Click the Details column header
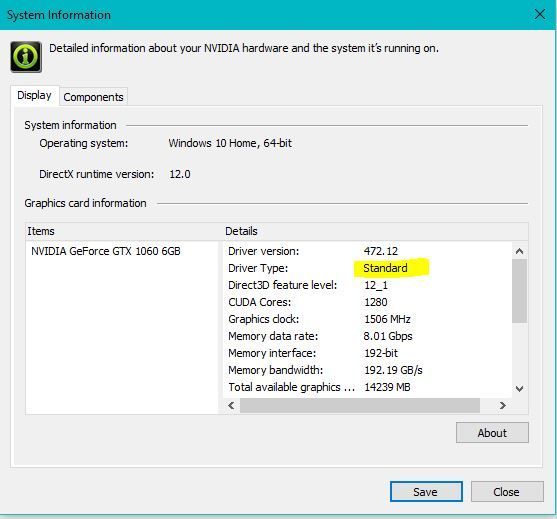557x519 pixels. pos(376,231)
